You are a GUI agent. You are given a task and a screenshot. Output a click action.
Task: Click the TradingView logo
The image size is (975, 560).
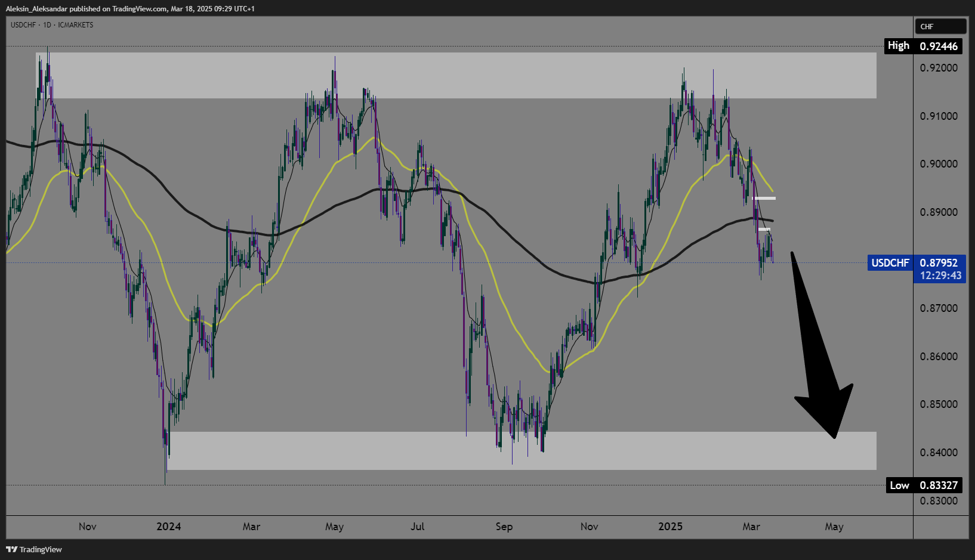point(34,549)
